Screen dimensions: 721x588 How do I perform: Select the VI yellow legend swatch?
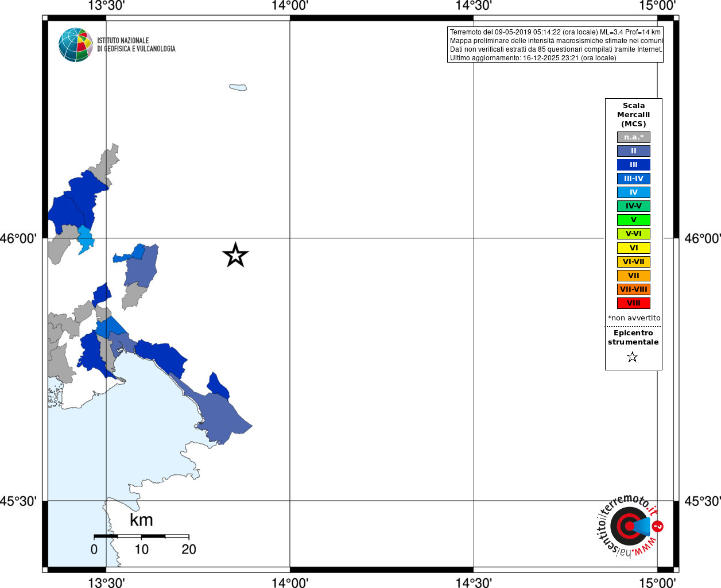click(x=634, y=248)
